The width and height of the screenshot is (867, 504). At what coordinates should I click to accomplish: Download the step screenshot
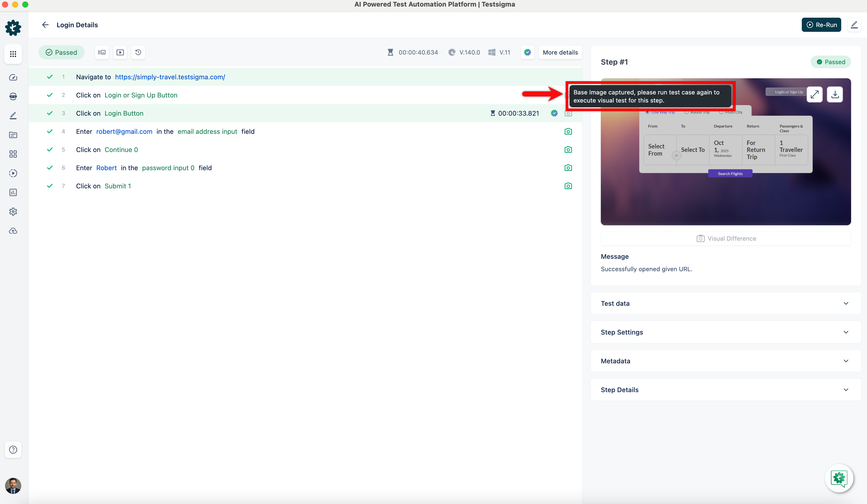pyautogui.click(x=835, y=94)
